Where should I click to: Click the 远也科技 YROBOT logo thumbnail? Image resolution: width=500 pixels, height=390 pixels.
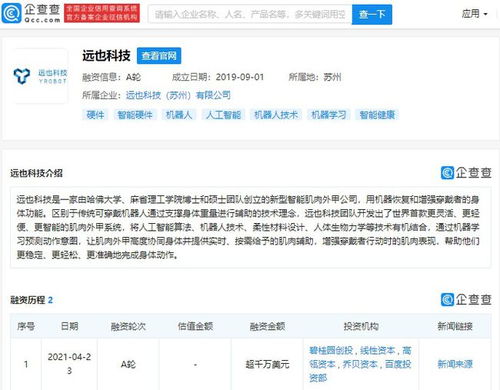click(x=41, y=76)
